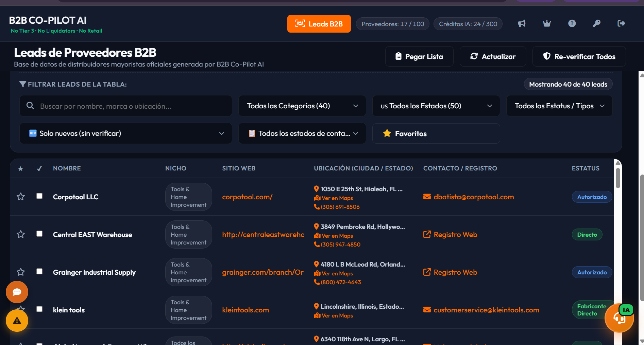The image size is (644, 345).
Task: Check the Central EAST Warehouse row box
Action: (39, 234)
